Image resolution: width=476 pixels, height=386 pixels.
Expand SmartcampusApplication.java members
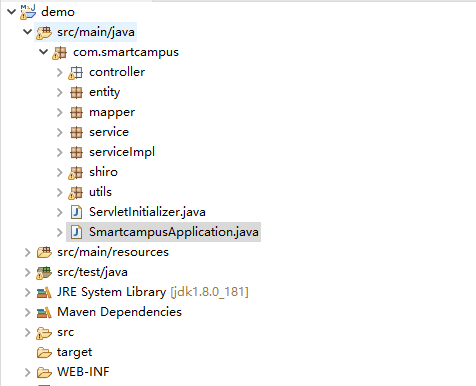click(x=60, y=232)
